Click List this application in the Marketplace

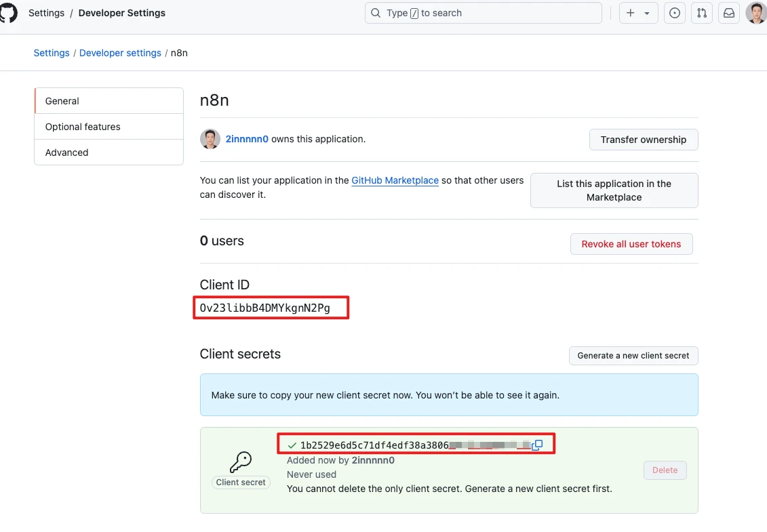[x=614, y=190]
